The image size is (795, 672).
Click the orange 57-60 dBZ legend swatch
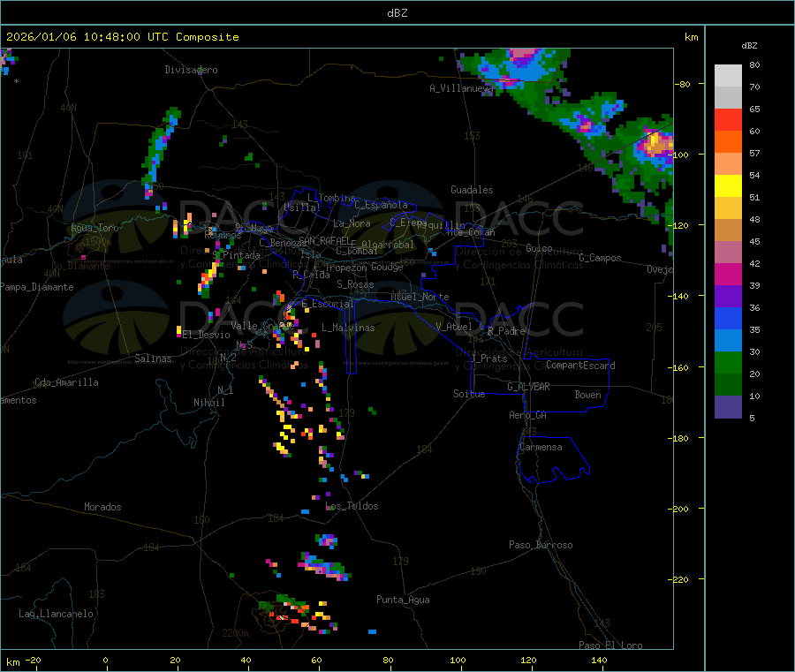point(728,142)
